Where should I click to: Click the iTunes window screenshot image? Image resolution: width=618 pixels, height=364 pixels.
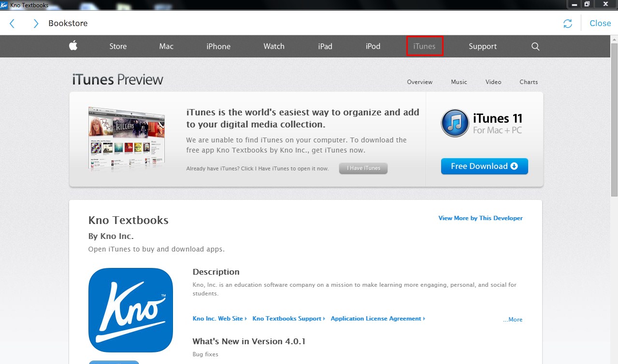click(127, 139)
